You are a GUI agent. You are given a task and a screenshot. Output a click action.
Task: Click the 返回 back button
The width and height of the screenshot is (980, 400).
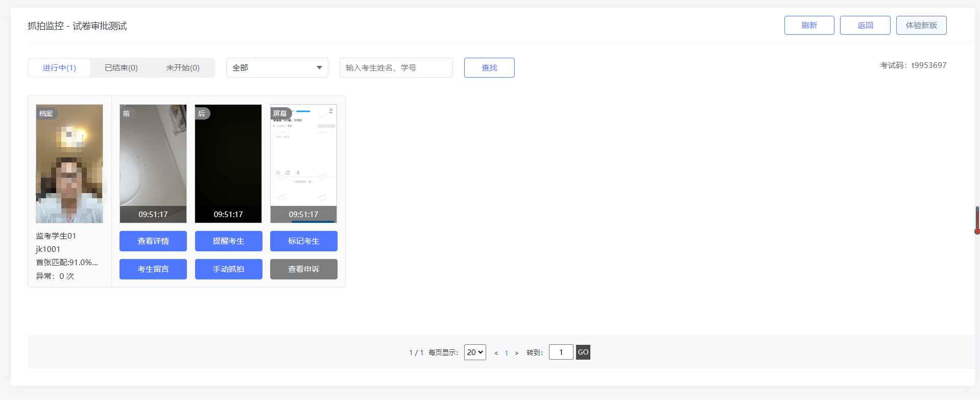click(x=865, y=26)
